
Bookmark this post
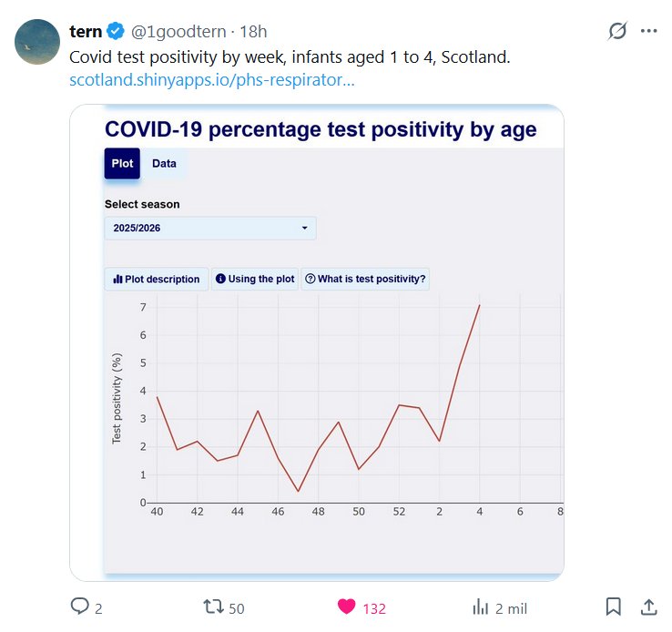(x=614, y=607)
